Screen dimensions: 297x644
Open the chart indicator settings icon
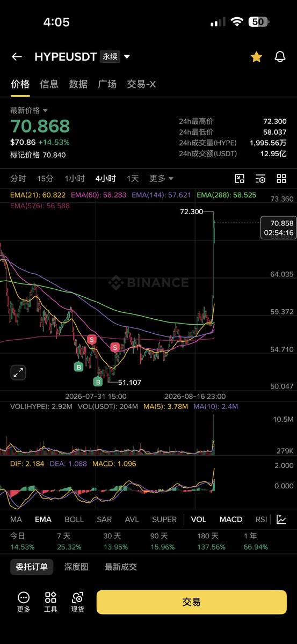(260, 179)
